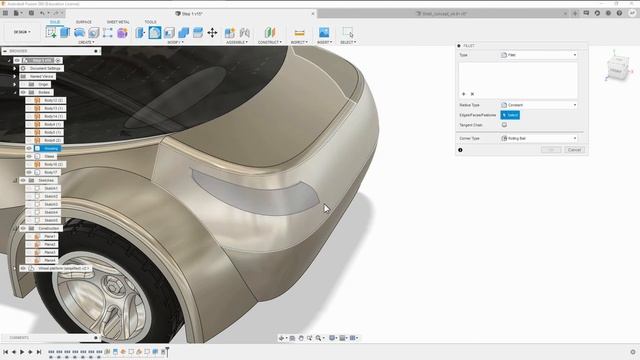Click the Create Form purple icon
640x360 pixels.
pyautogui.click(x=122, y=32)
